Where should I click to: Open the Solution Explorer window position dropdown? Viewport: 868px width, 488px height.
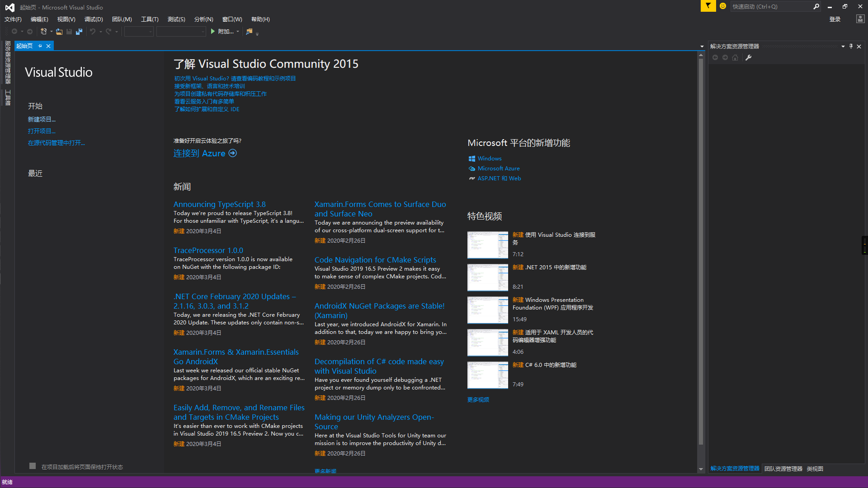coord(843,46)
